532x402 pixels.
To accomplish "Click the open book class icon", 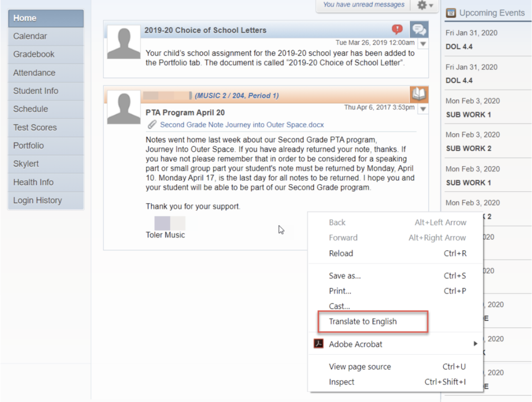I will 419,94.
